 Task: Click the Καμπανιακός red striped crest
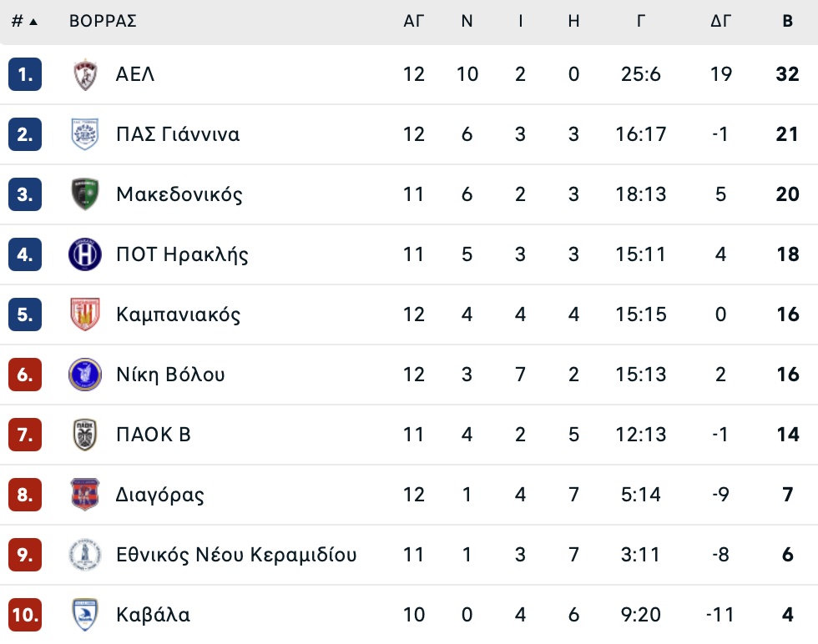pyautogui.click(x=85, y=314)
